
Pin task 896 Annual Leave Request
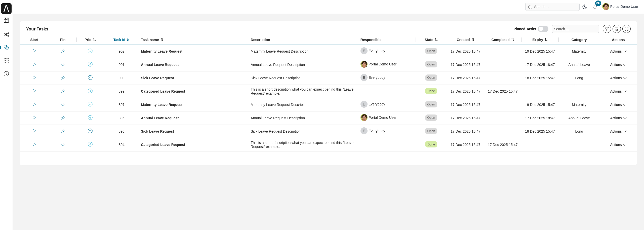[x=63, y=118]
